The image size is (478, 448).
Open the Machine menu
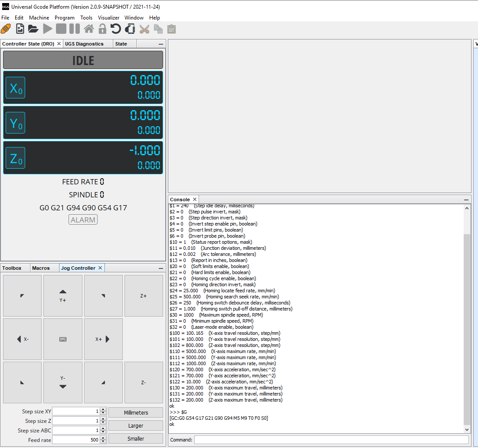39,18
